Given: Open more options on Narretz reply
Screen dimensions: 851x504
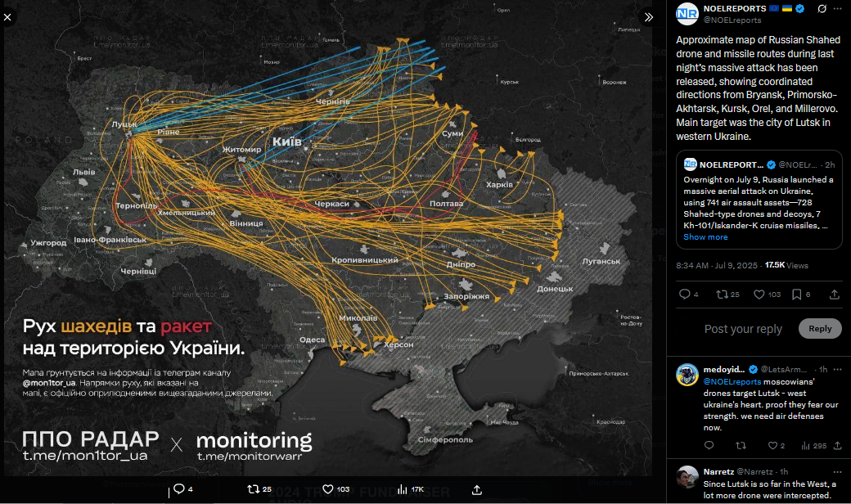Looking at the screenshot, I should click(x=837, y=472).
